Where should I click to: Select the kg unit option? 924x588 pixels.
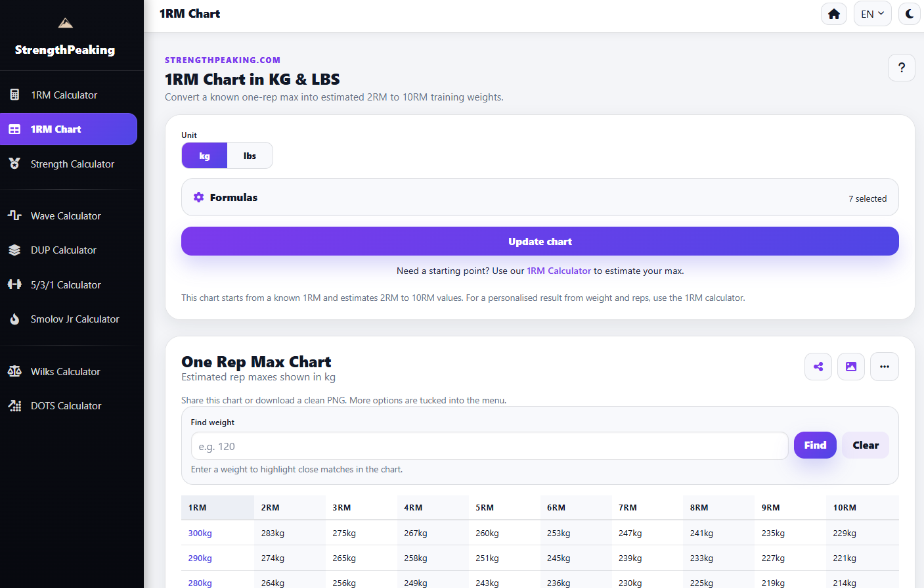click(x=204, y=156)
